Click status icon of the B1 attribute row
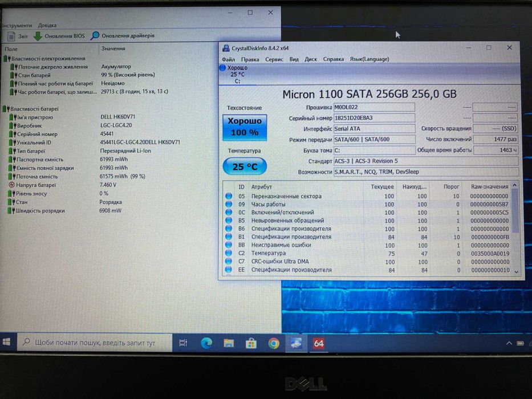 229,237
